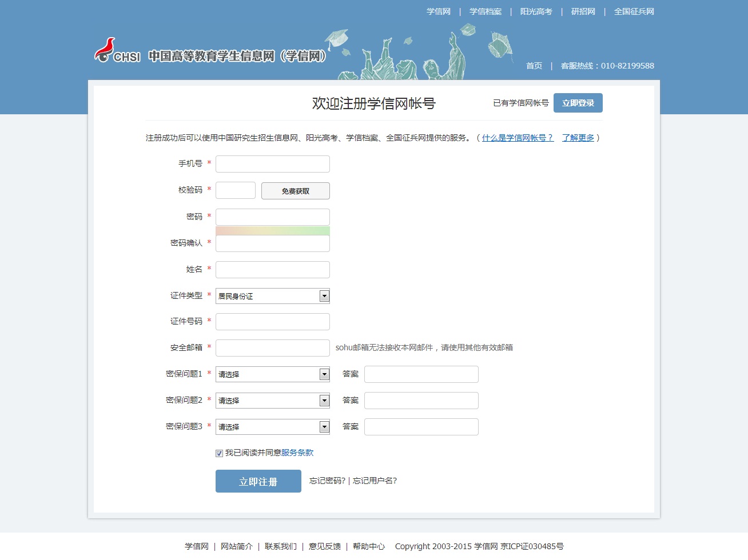This screenshot has width=748, height=560.
Task: Open the 了解更多 link
Action: tap(578, 138)
